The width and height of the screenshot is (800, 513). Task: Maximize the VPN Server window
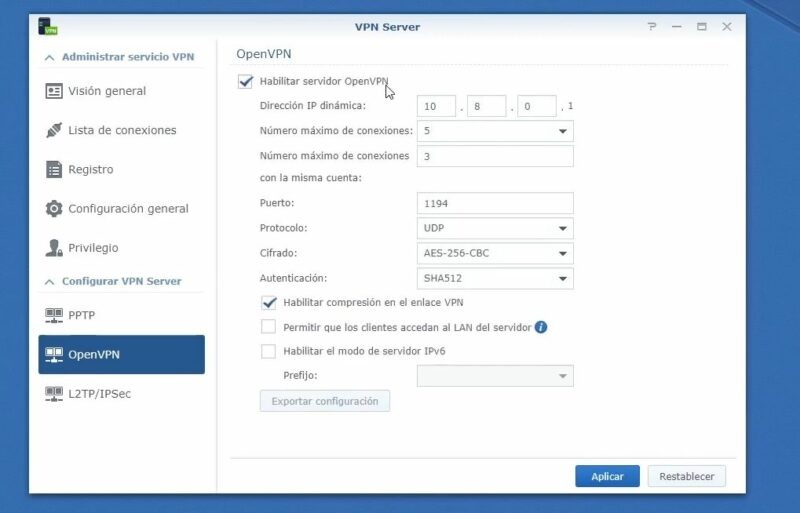[702, 27]
